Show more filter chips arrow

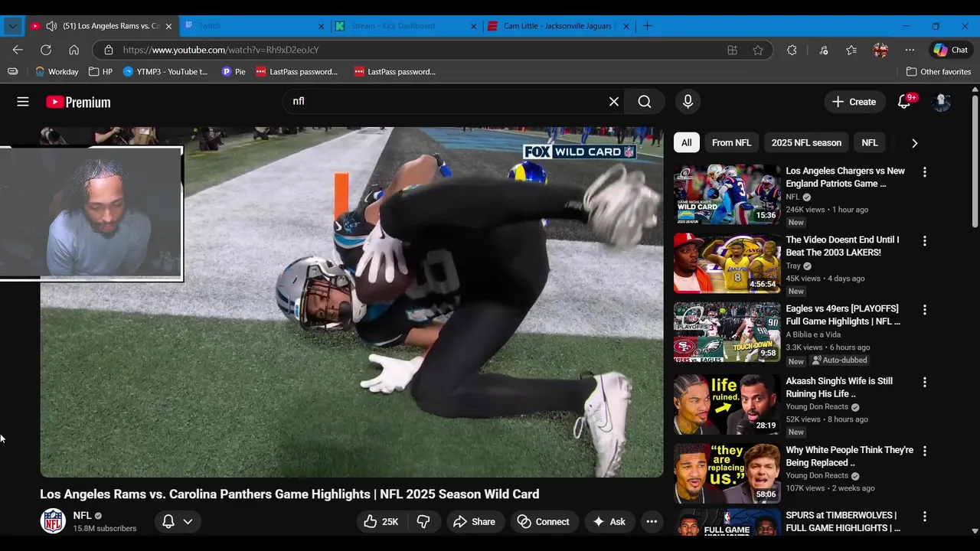914,143
